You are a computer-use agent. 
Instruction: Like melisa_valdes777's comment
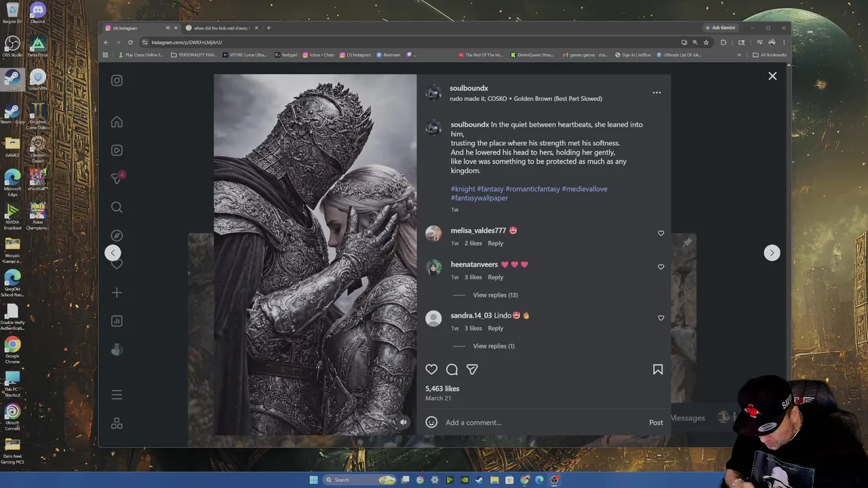point(661,233)
